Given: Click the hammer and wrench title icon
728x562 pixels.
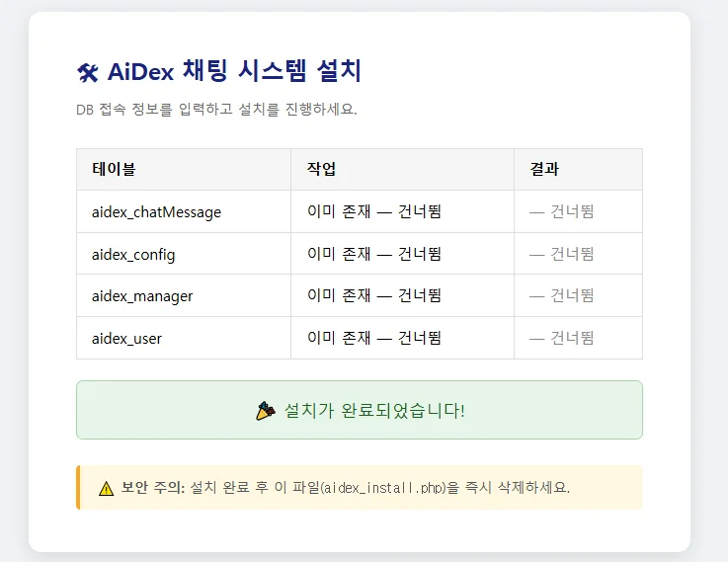Looking at the screenshot, I should click(88, 72).
